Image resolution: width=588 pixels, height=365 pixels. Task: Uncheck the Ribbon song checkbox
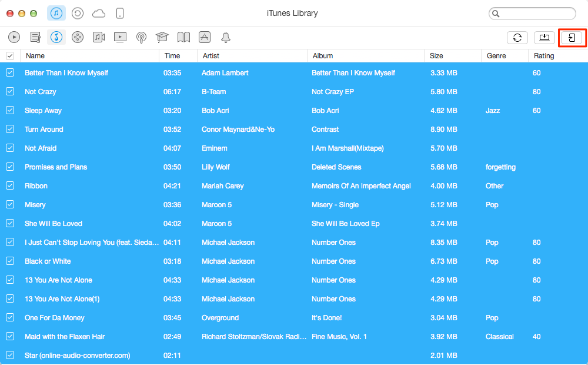click(x=10, y=185)
